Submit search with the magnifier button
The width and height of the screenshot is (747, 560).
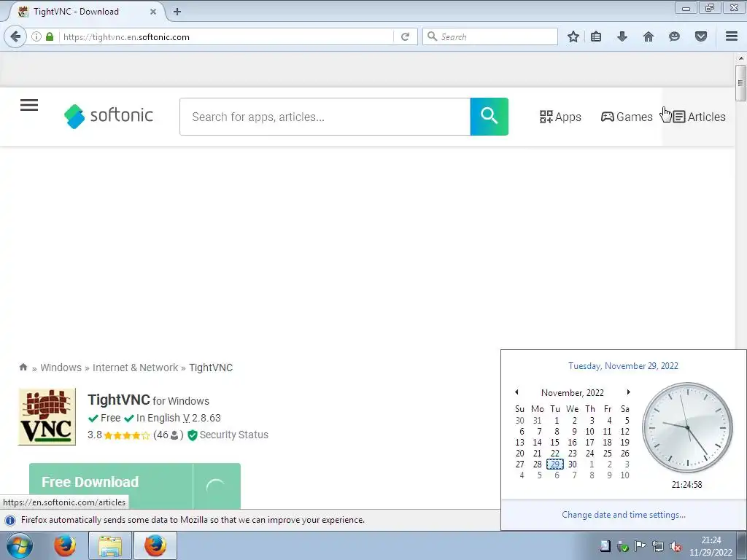coord(489,117)
